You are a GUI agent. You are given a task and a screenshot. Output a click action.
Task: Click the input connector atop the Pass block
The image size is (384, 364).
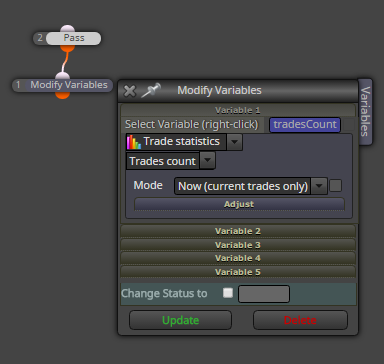point(68,29)
